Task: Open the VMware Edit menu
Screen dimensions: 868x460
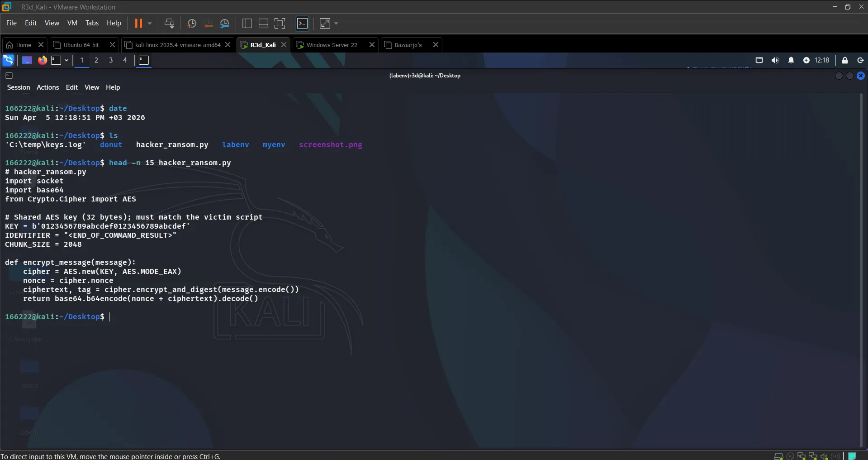Action: pos(31,23)
